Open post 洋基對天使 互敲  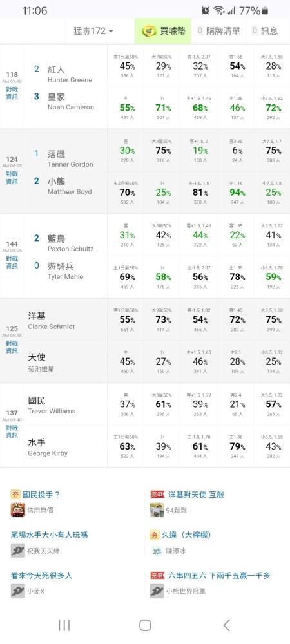coord(196,495)
